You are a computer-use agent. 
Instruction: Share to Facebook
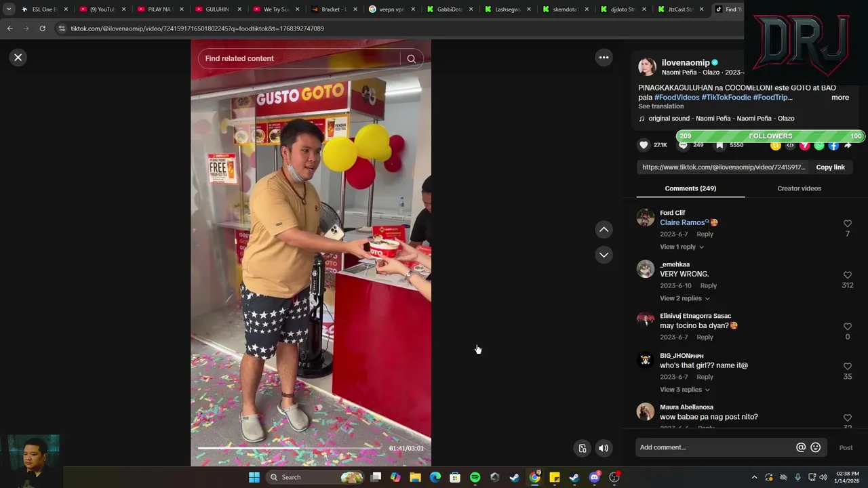point(833,145)
